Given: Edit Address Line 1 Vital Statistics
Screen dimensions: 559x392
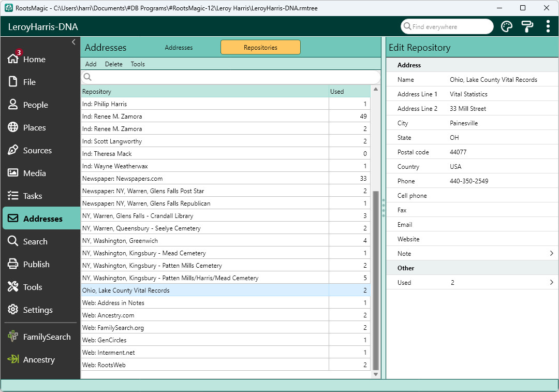Looking at the screenshot, I should (468, 94).
